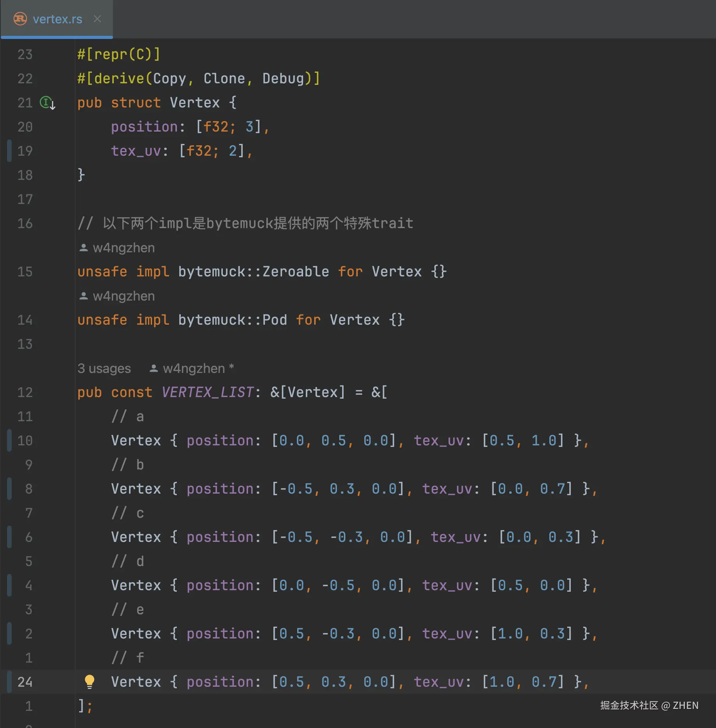Click on '#[repr(C)]' attribute
716x728 pixels.
(119, 55)
